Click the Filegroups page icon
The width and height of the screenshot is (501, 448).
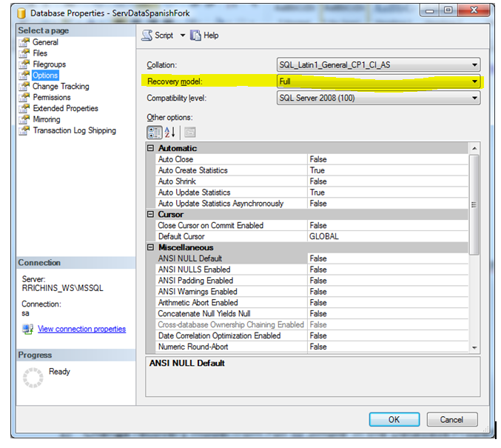tap(24, 64)
